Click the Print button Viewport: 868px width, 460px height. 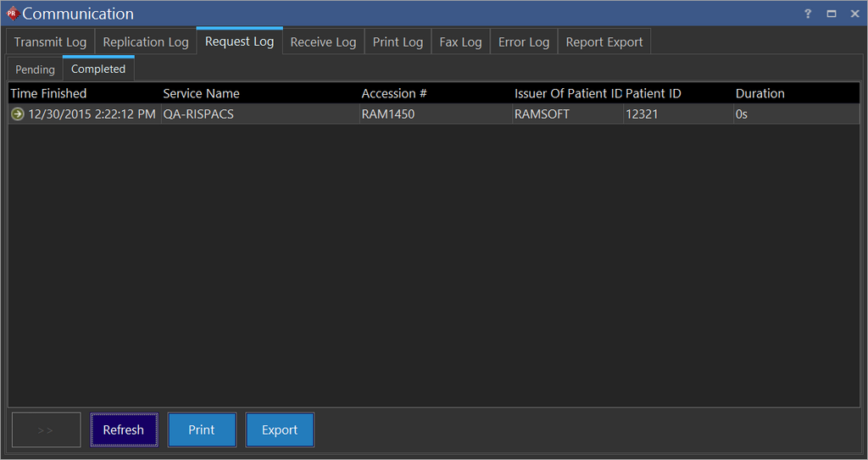click(x=202, y=430)
